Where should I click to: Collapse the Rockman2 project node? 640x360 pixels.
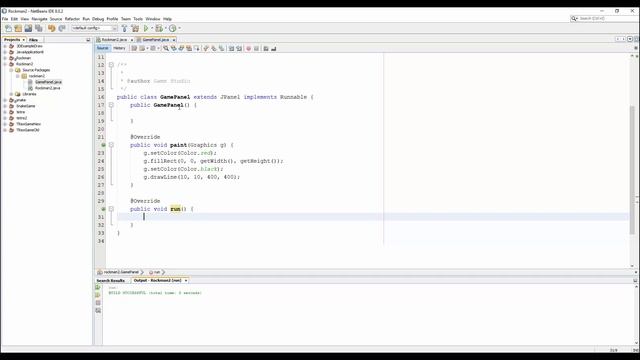5,64
